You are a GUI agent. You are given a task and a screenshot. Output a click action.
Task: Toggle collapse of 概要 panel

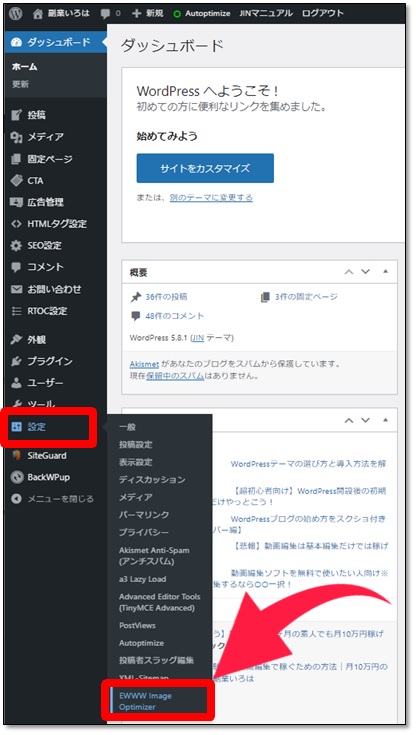point(386,271)
